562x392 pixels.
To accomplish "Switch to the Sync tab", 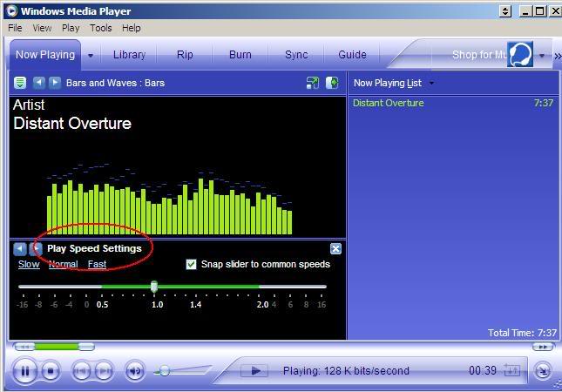I will point(296,55).
